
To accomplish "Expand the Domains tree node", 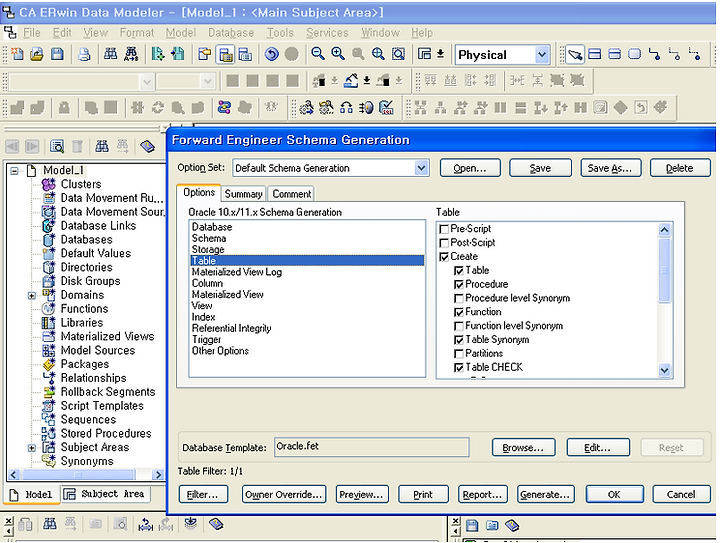I will pyautogui.click(x=32, y=296).
